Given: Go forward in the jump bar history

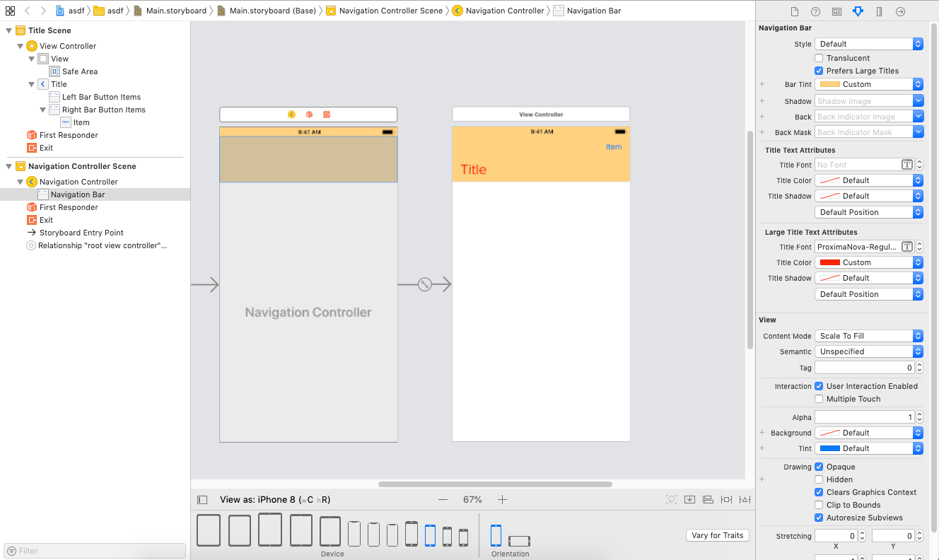Looking at the screenshot, I should coord(43,11).
